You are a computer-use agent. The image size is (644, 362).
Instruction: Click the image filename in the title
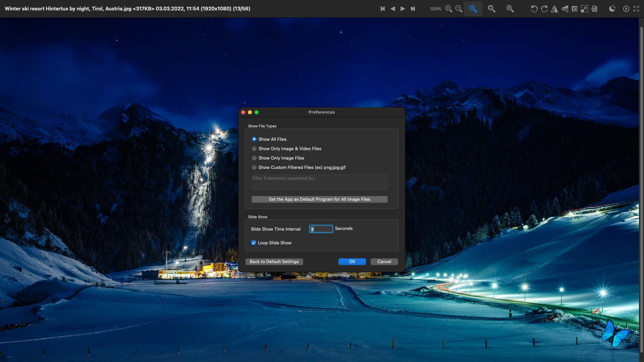pos(68,9)
